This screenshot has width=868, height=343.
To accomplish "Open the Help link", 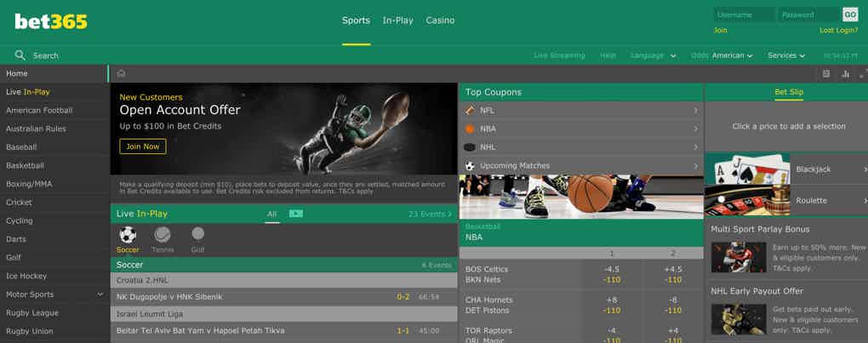I will [608, 55].
